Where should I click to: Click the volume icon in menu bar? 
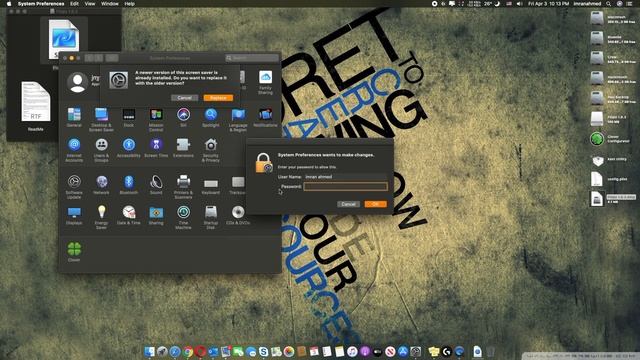pyautogui.click(x=519, y=4)
